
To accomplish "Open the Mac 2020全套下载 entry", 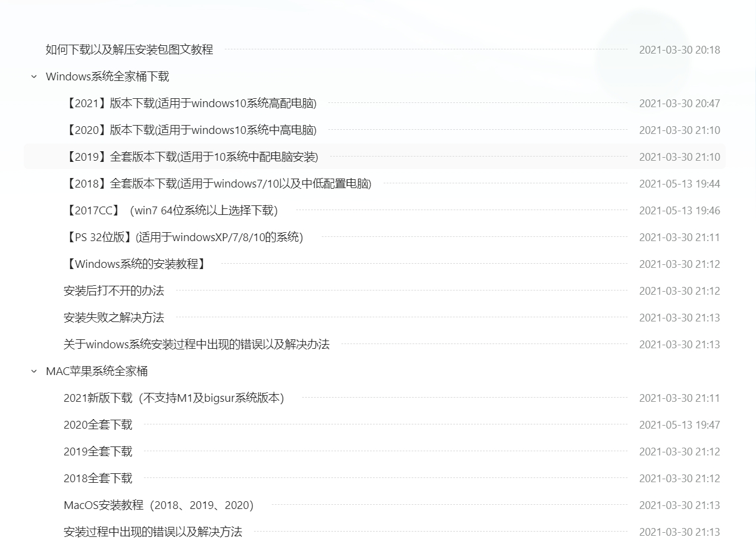I will 98,425.
